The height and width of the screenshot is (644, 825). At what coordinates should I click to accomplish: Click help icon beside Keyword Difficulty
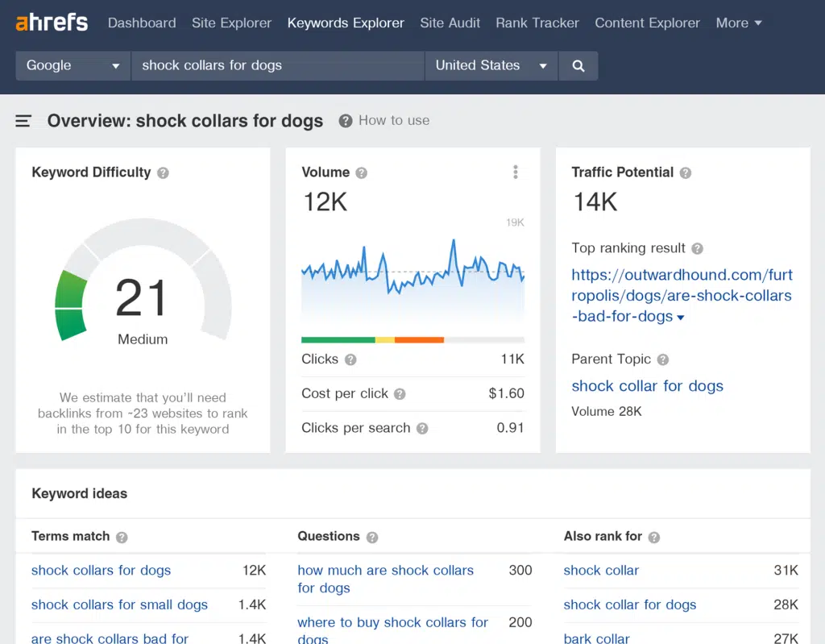[x=163, y=172]
